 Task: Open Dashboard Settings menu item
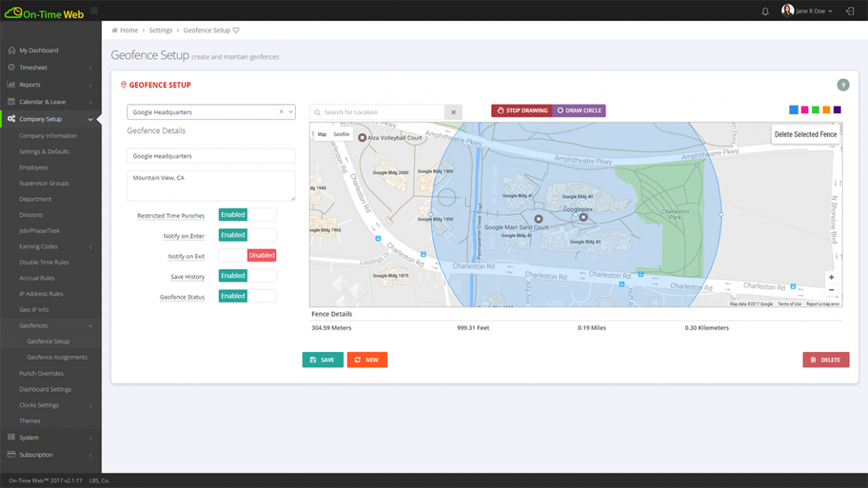(46, 389)
